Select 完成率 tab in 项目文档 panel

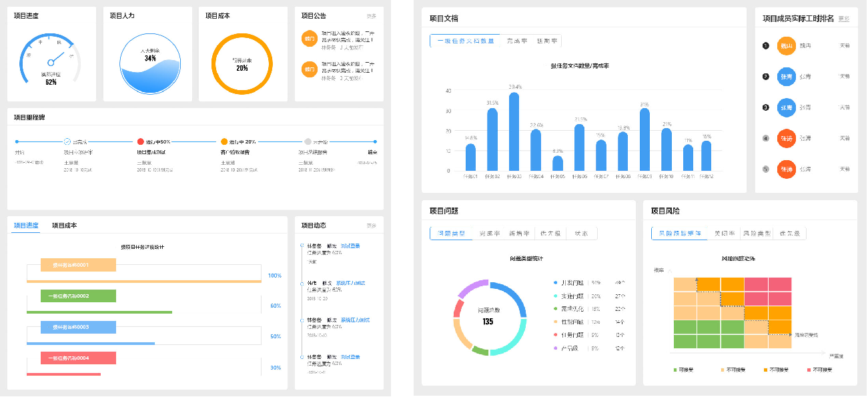click(516, 41)
